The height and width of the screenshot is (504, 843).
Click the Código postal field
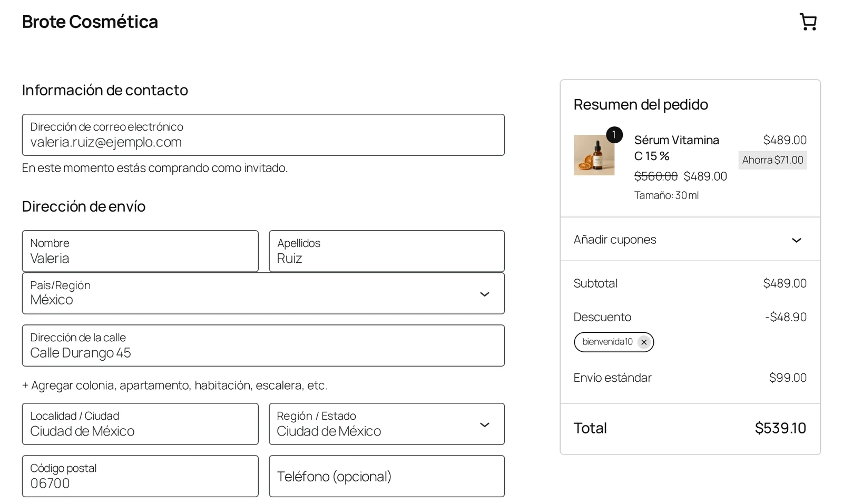140,476
